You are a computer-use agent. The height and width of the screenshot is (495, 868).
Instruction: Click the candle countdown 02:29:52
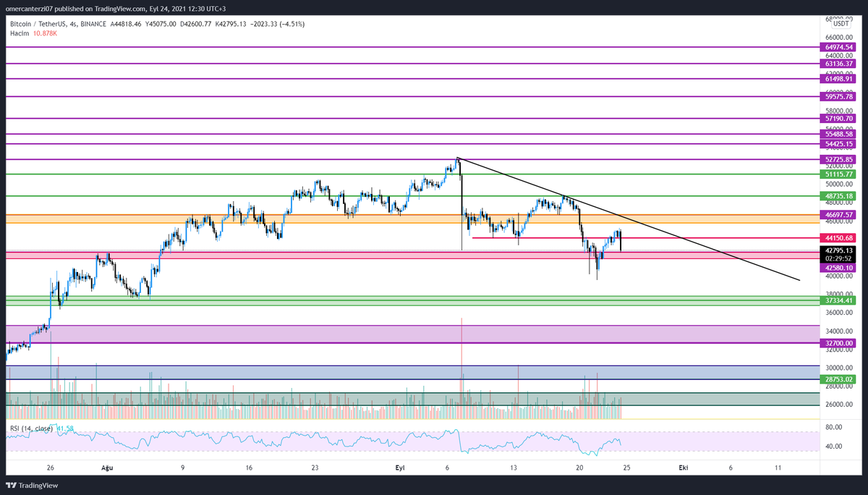tap(838, 258)
